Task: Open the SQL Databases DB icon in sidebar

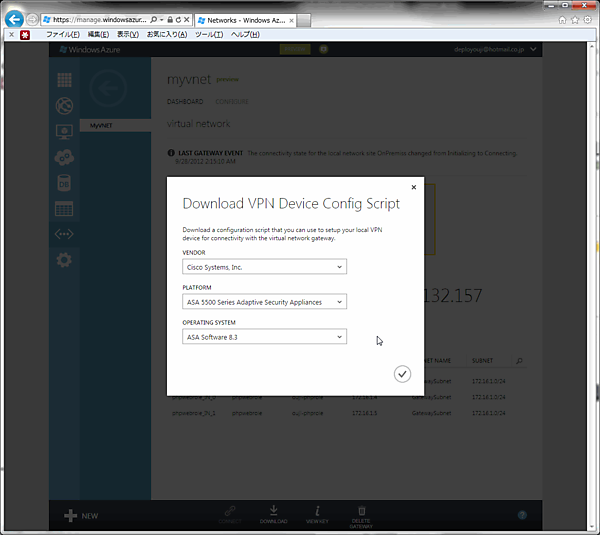Action: (64, 183)
